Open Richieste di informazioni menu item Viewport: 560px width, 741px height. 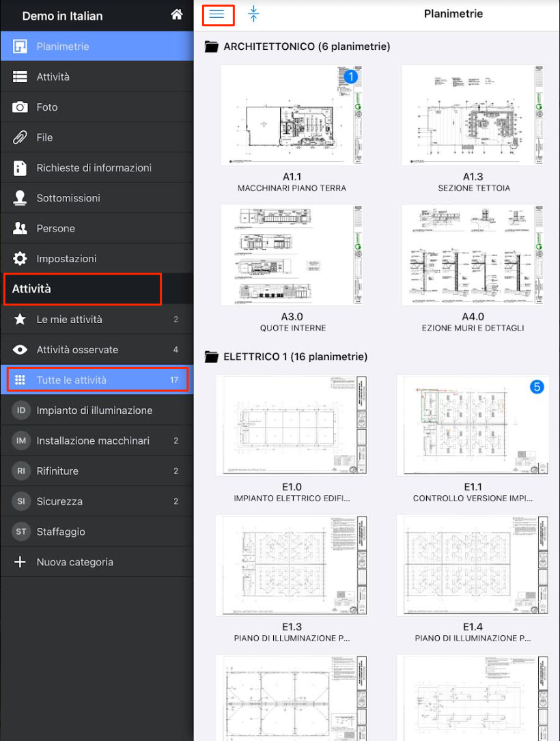coord(94,168)
